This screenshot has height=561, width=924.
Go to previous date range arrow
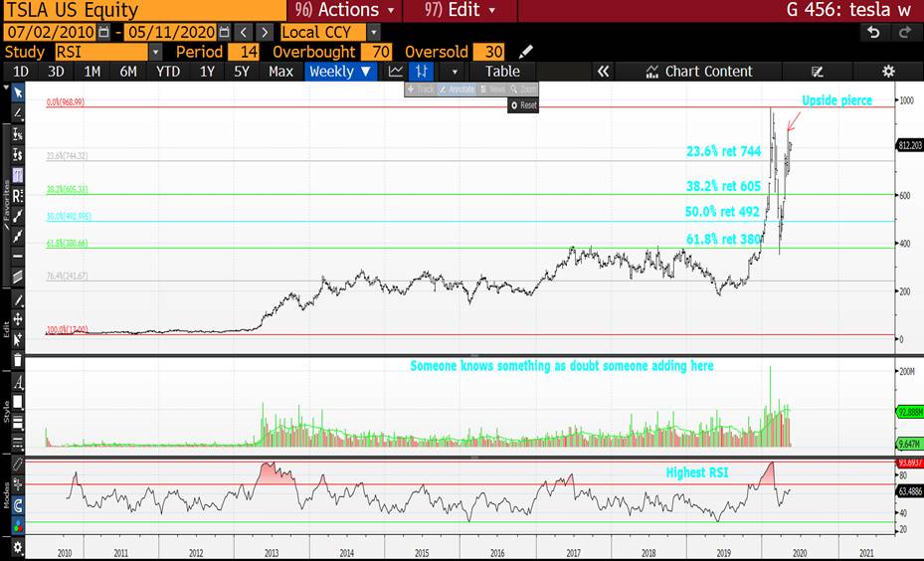tap(244, 32)
